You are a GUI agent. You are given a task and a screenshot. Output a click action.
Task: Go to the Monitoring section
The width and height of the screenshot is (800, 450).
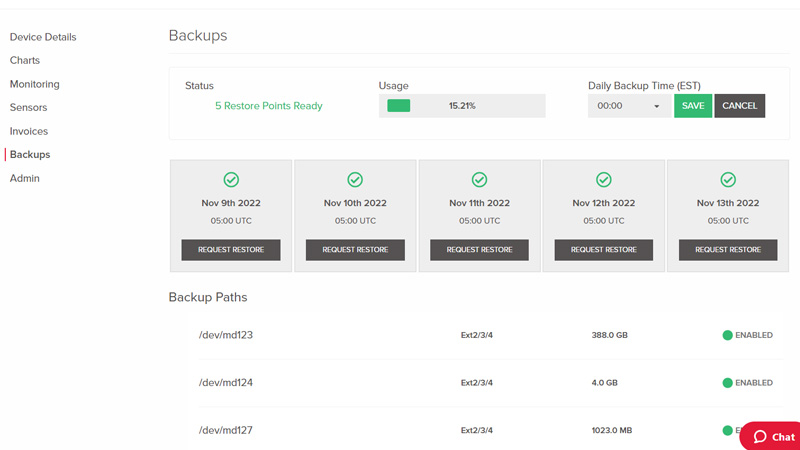[x=35, y=84]
